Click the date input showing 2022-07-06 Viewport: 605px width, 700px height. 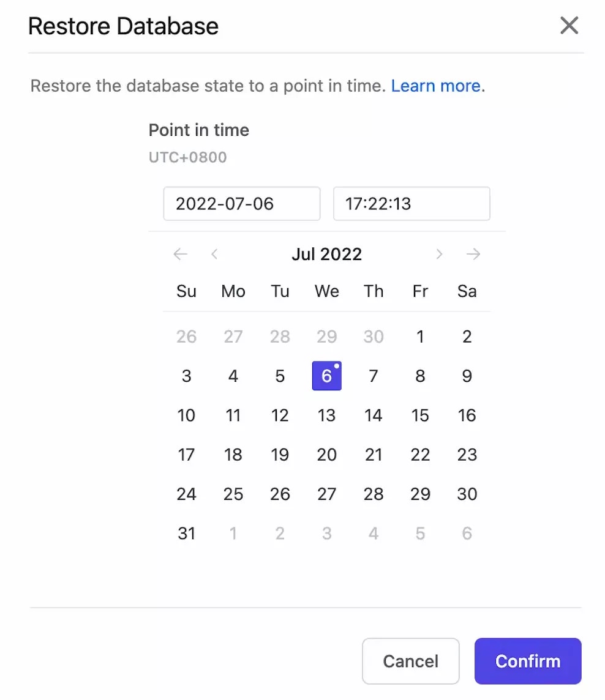click(241, 204)
